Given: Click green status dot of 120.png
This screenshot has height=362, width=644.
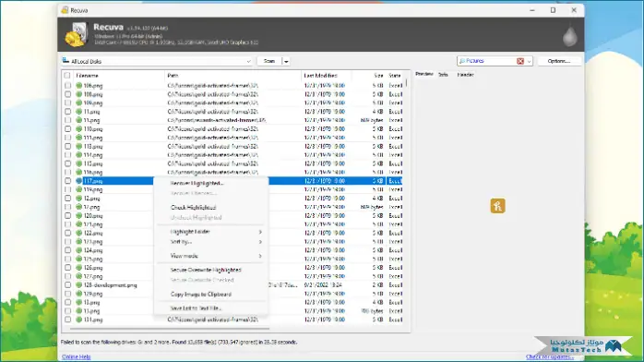Looking at the screenshot, I should point(78,216).
